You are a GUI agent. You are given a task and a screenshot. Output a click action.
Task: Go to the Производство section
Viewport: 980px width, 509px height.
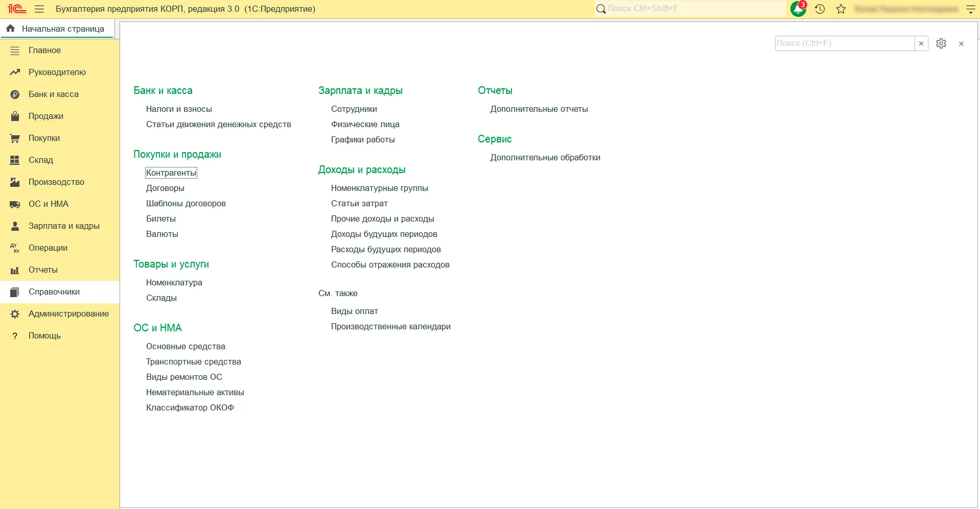[x=56, y=182]
